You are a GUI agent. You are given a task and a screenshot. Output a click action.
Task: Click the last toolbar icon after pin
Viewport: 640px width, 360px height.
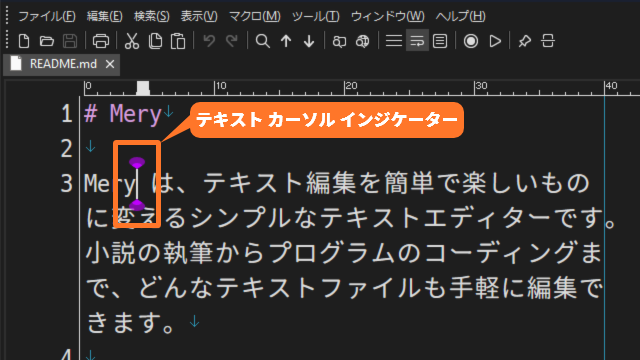pos(548,41)
